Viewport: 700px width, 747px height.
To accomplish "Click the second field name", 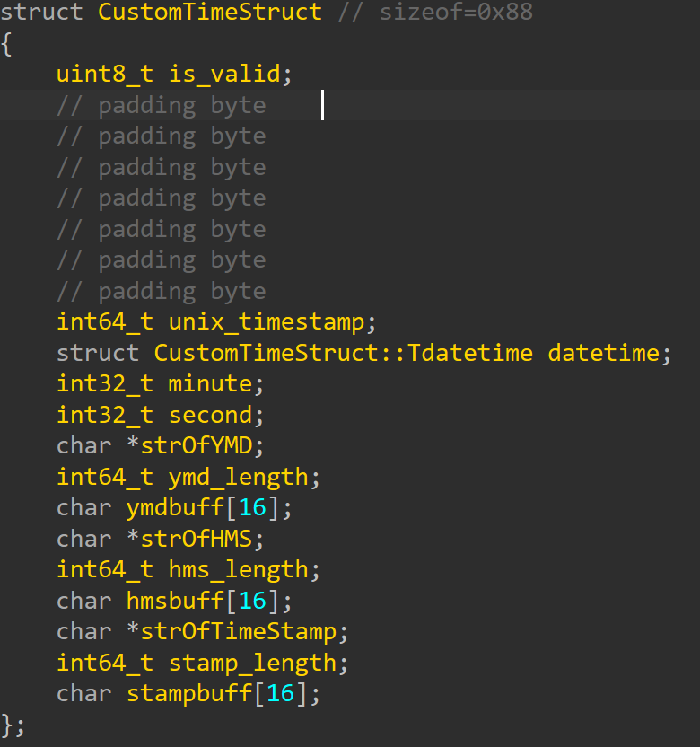I will [x=209, y=415].
